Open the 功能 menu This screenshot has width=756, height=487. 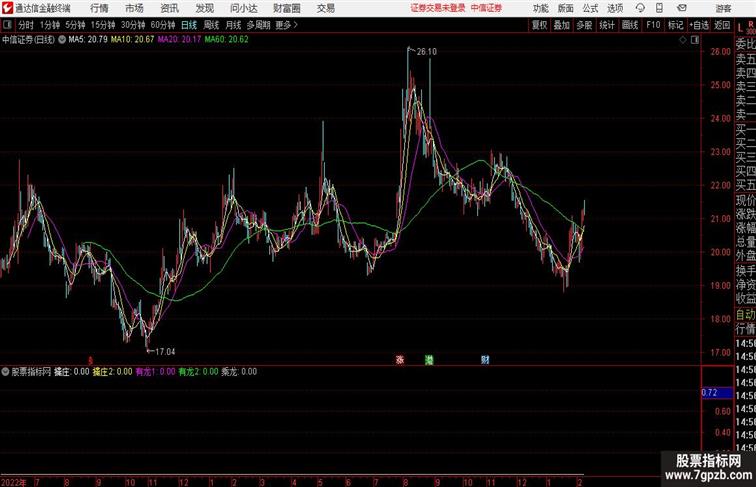pos(541,8)
